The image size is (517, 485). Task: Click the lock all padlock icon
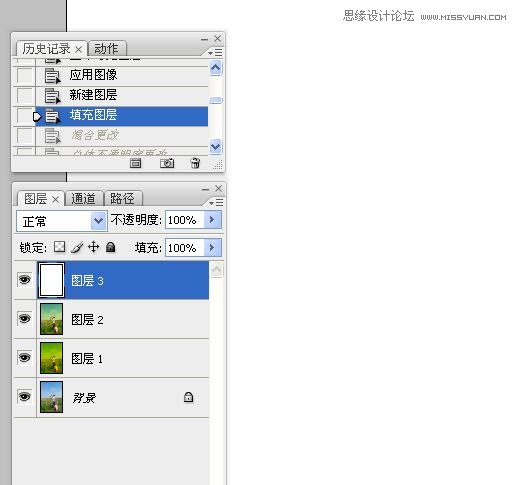(111, 247)
